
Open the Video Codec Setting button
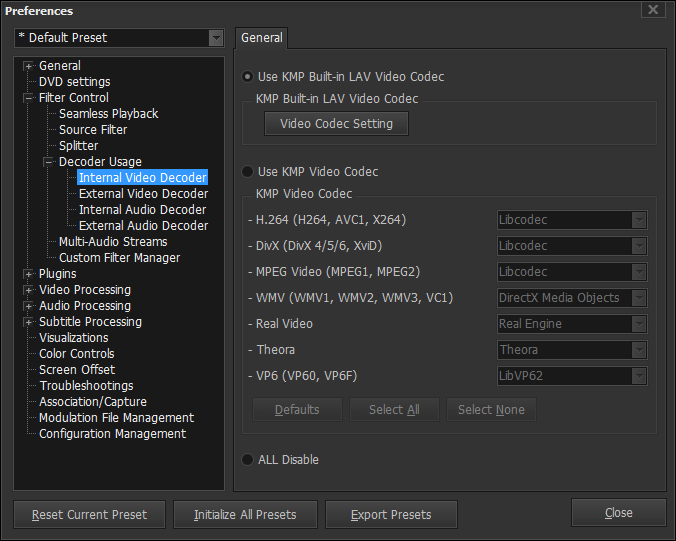coord(336,124)
